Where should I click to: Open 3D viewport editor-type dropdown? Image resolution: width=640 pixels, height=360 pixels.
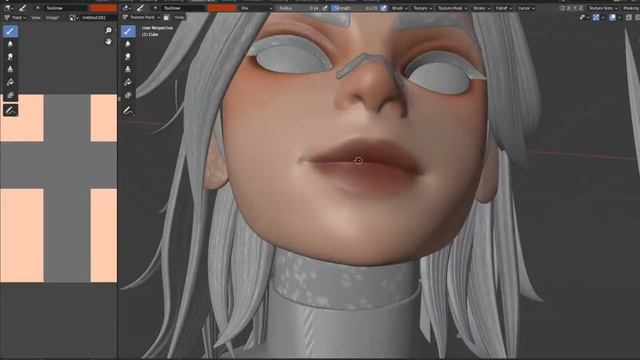click(x=126, y=8)
